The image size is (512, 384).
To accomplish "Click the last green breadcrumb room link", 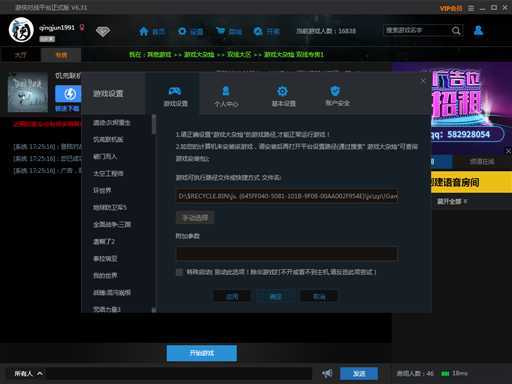I will (x=294, y=54).
